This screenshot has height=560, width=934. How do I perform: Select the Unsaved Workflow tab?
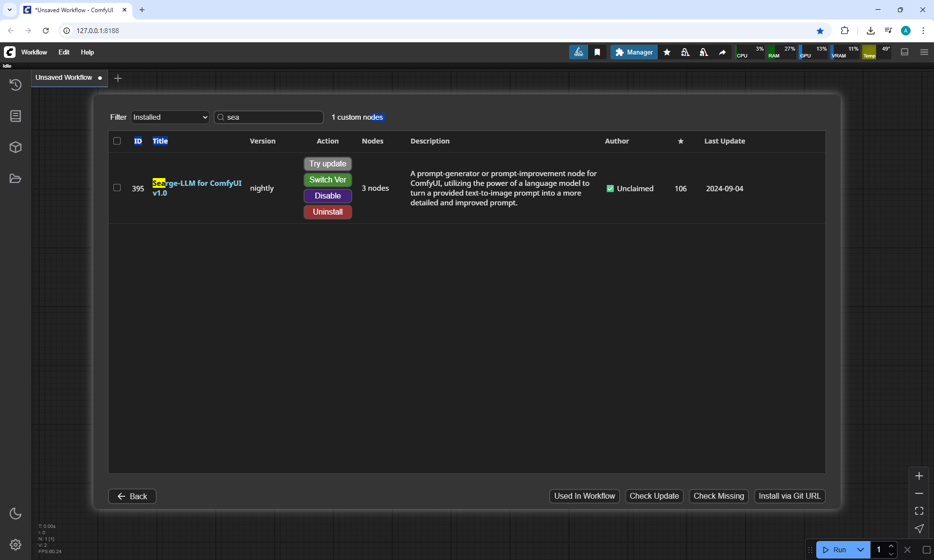[64, 78]
